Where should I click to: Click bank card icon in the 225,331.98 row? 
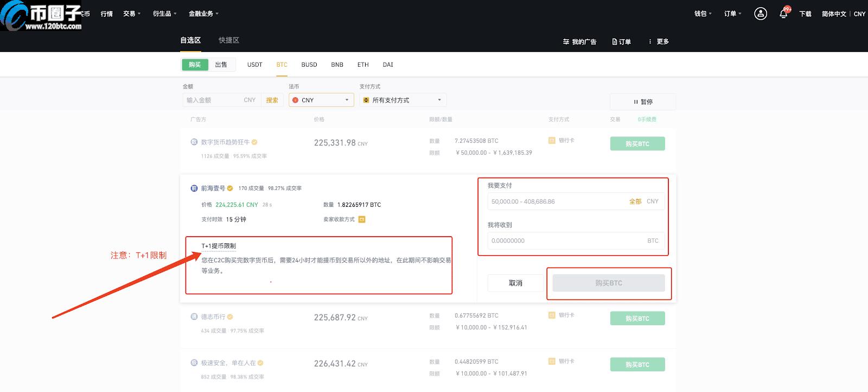[552, 140]
